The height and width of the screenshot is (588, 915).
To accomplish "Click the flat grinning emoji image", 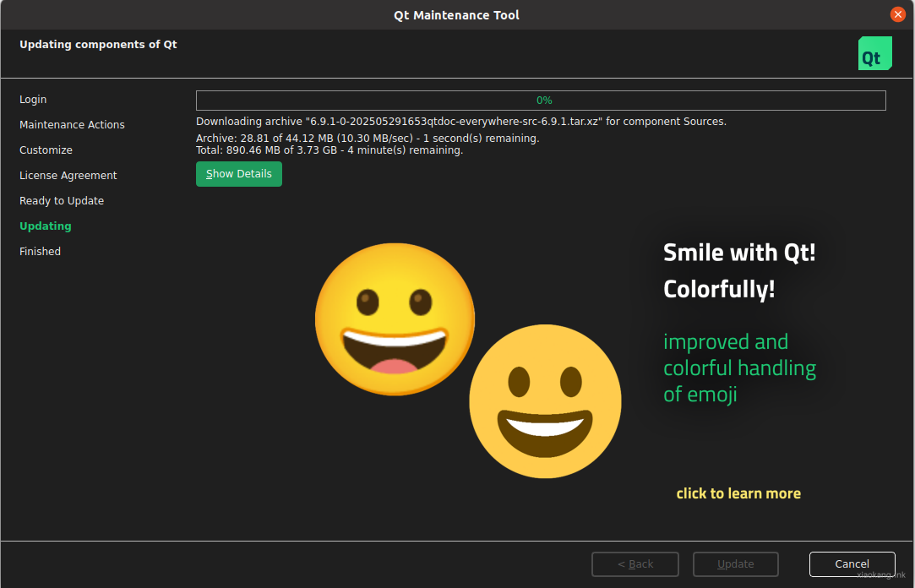I will (x=545, y=401).
